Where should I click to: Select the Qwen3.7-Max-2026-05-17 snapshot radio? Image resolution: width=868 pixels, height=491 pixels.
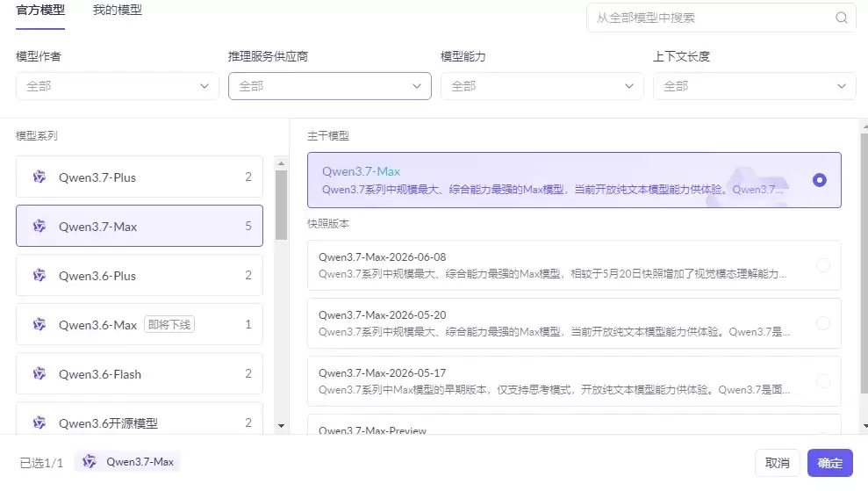point(823,381)
